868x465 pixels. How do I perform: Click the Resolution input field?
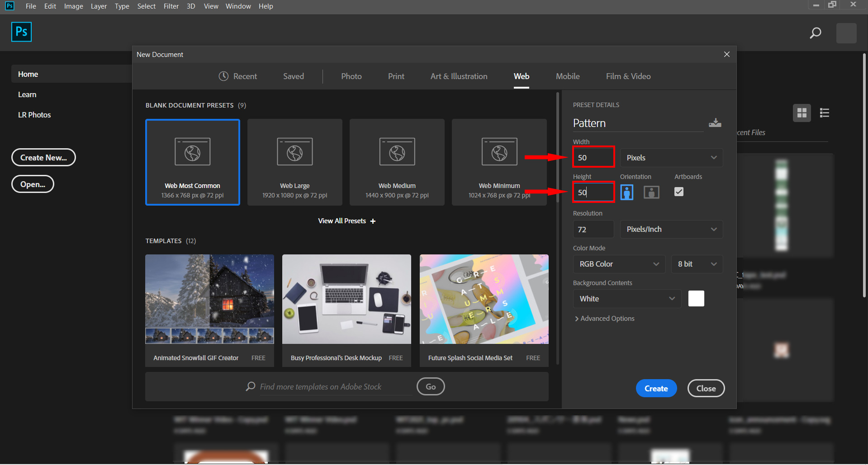tap(593, 229)
